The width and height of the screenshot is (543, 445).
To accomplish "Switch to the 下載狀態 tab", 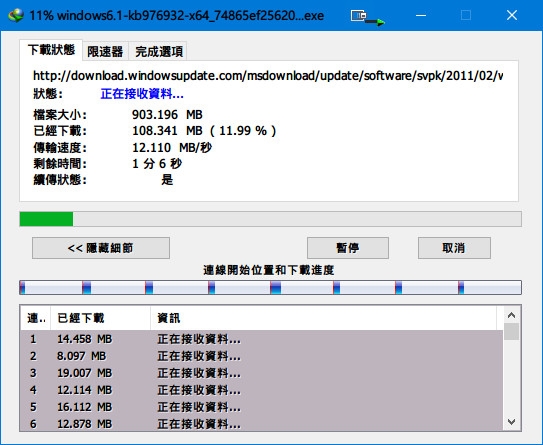I will [x=51, y=50].
